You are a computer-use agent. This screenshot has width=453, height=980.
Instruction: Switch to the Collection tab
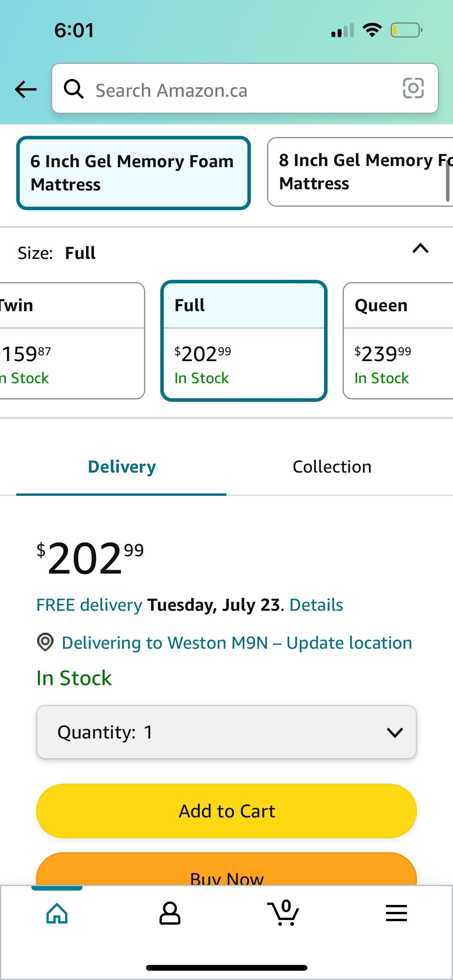point(332,467)
